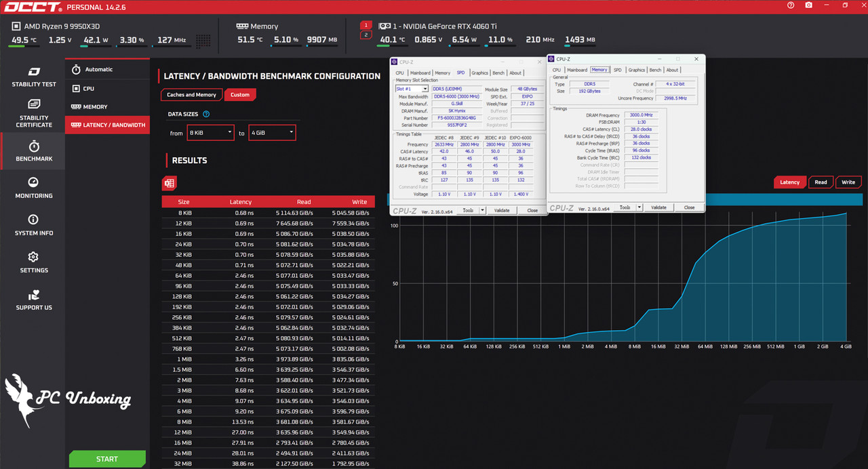This screenshot has height=469, width=868.
Task: Open System Info in the sidebar
Action: (34, 225)
